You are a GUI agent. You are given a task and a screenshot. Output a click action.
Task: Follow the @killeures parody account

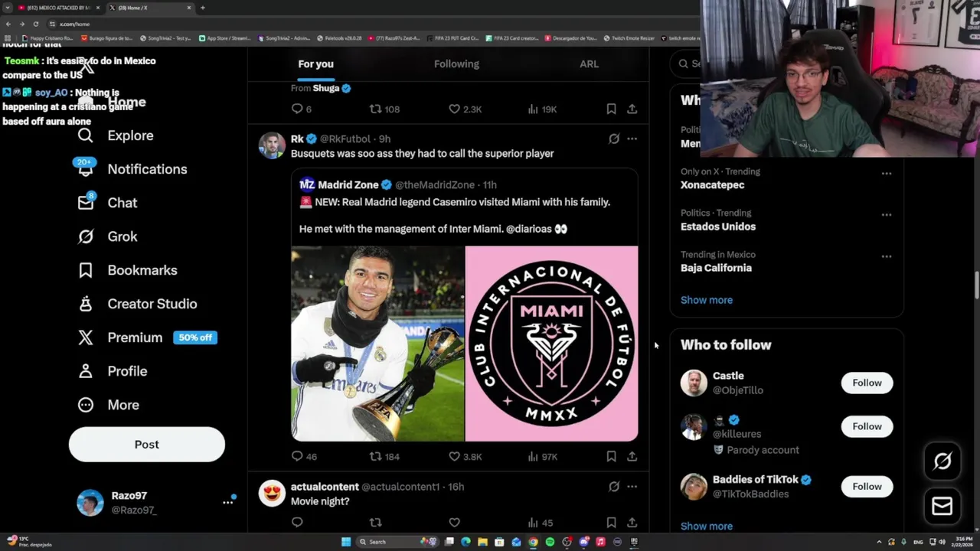(867, 426)
